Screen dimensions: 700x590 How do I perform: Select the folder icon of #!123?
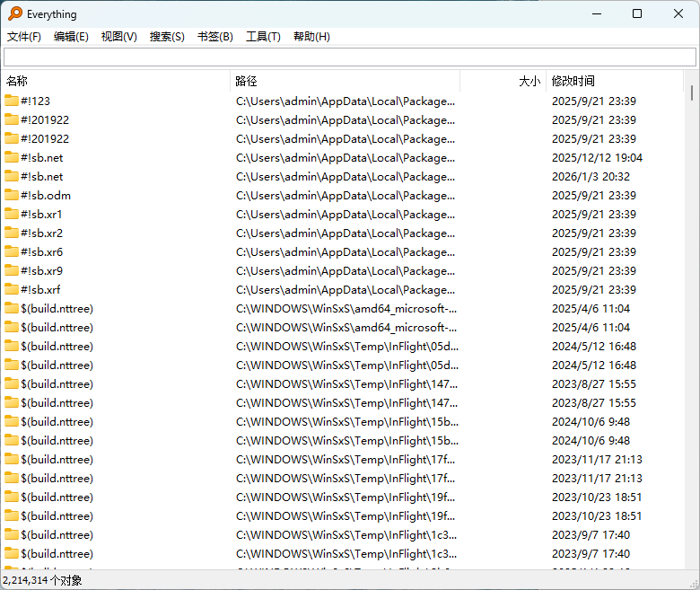click(12, 101)
